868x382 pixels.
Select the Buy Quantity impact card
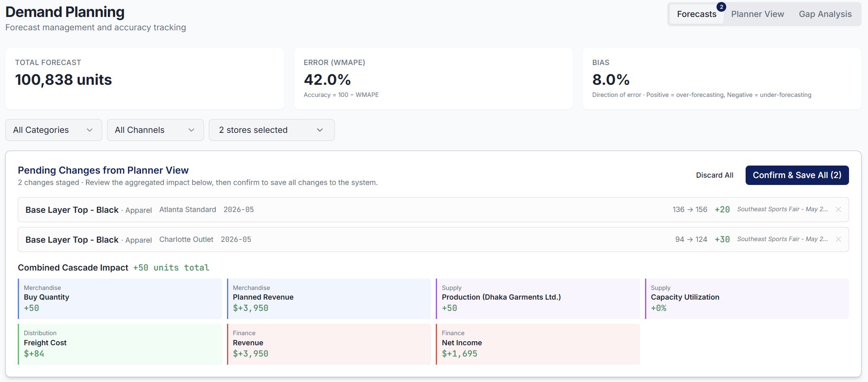pyautogui.click(x=120, y=298)
